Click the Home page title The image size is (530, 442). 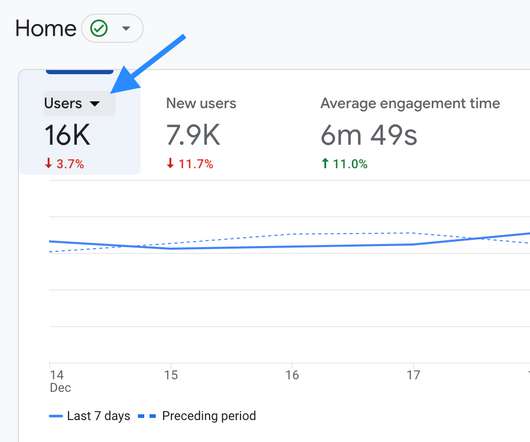(x=46, y=28)
